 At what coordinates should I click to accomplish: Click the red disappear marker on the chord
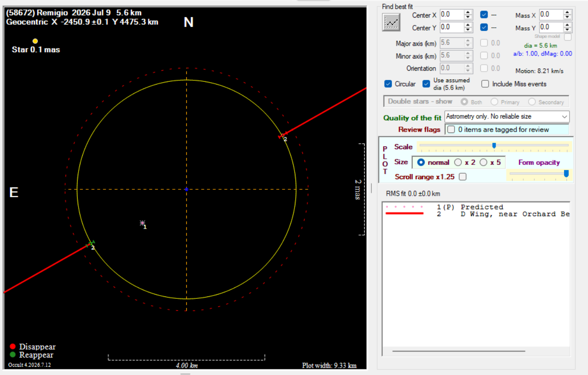(282, 135)
